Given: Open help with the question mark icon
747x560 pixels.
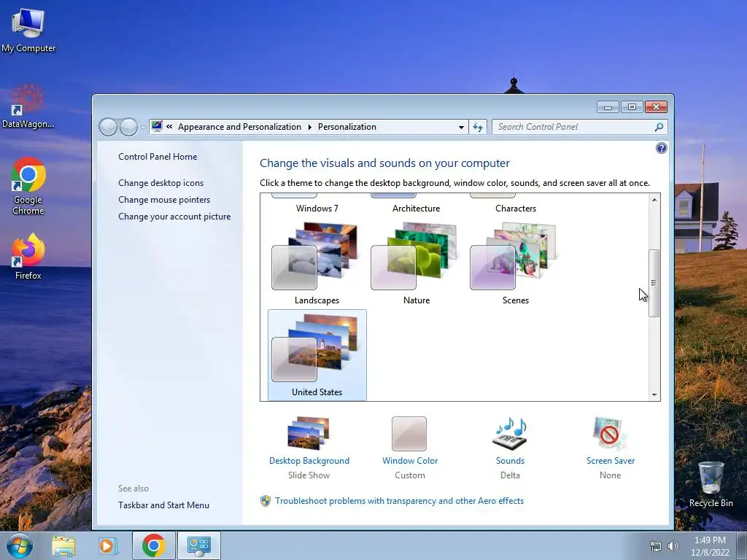Looking at the screenshot, I should (661, 148).
